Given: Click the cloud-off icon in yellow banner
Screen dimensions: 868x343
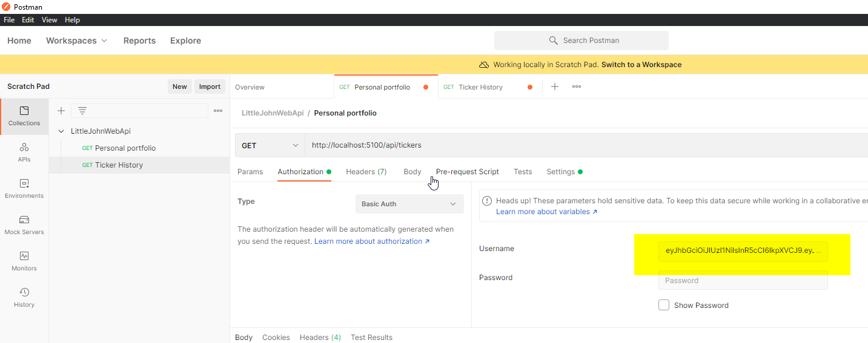Looking at the screenshot, I should 484,65.
